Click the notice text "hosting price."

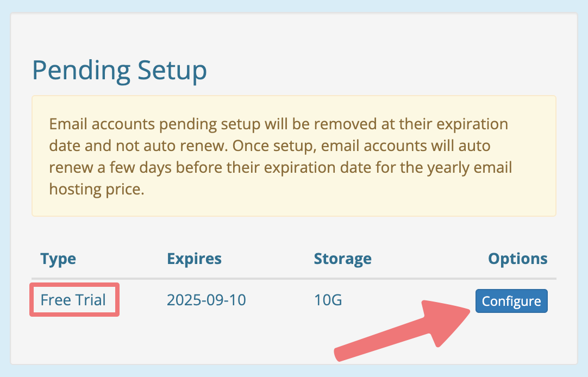tap(96, 189)
